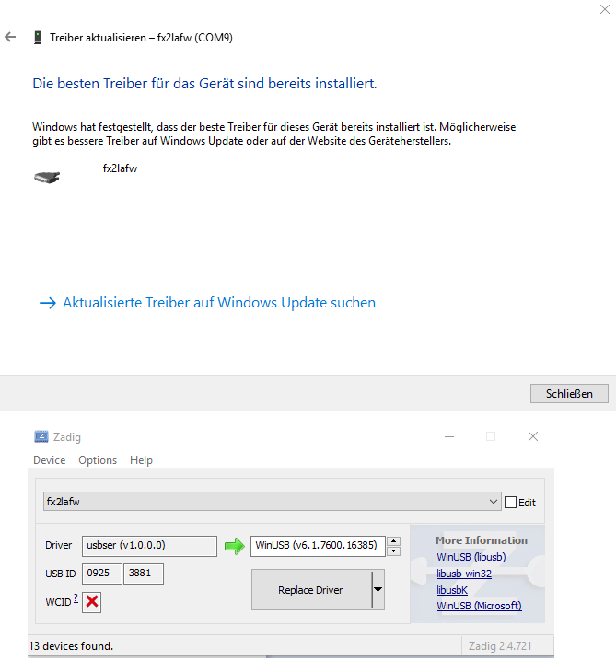The height and width of the screenshot is (672, 616).
Task: Click the USB ID product field 3881
Action: coord(144,574)
